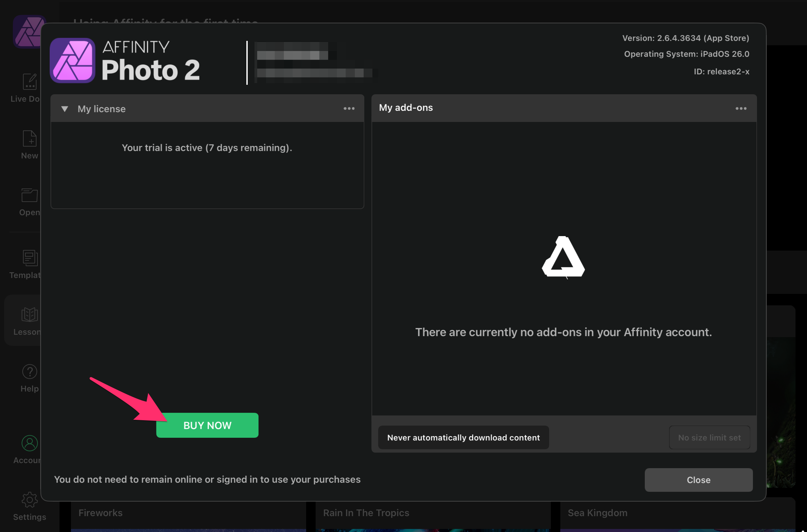Click the green BUY NOW button

click(x=207, y=425)
